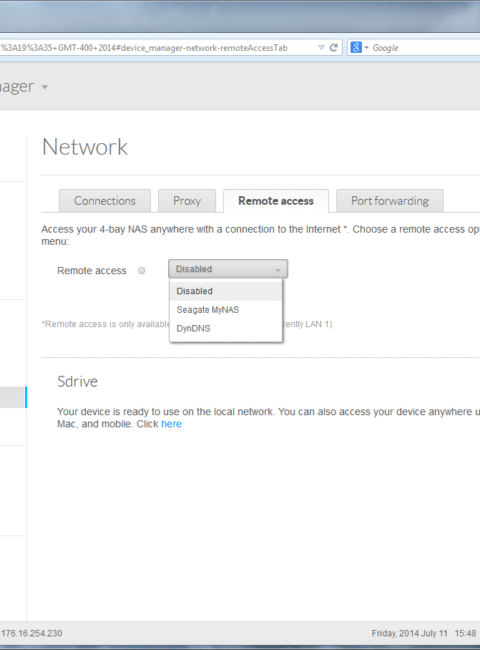Click the Sdrive section heading
The image size is (480, 650).
pos(78,381)
